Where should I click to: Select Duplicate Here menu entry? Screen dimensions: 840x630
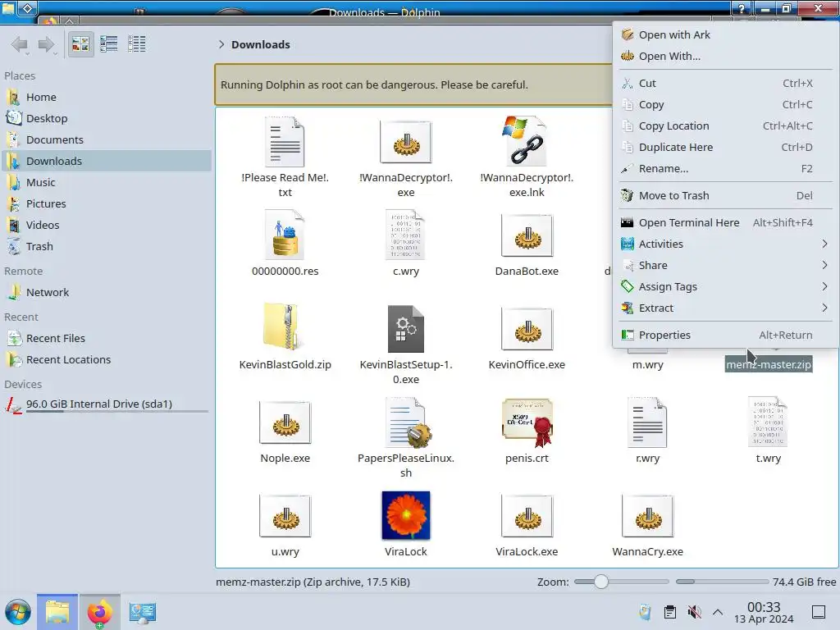[x=725, y=148]
